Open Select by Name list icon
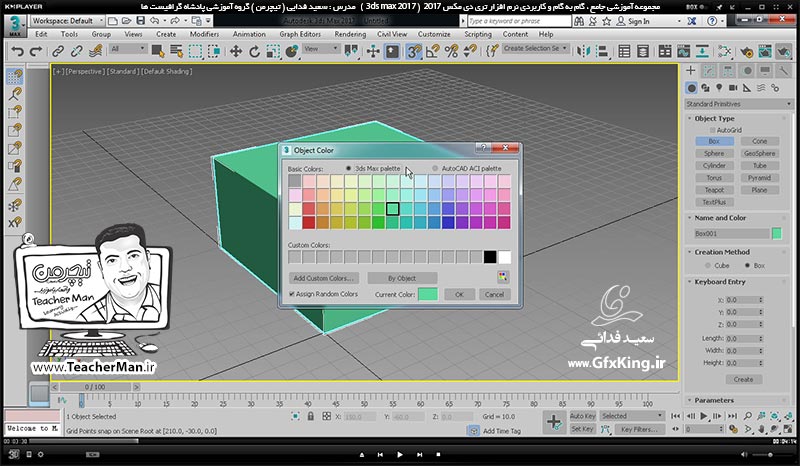 (177, 52)
